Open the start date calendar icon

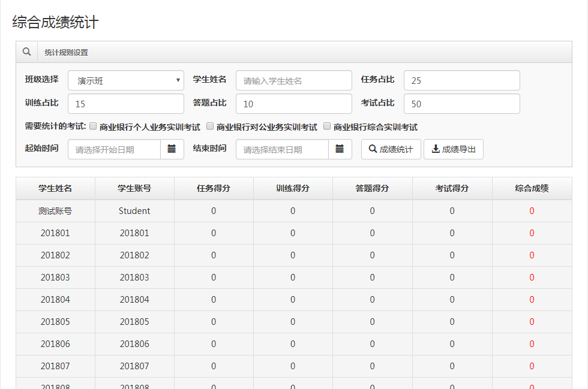172,149
